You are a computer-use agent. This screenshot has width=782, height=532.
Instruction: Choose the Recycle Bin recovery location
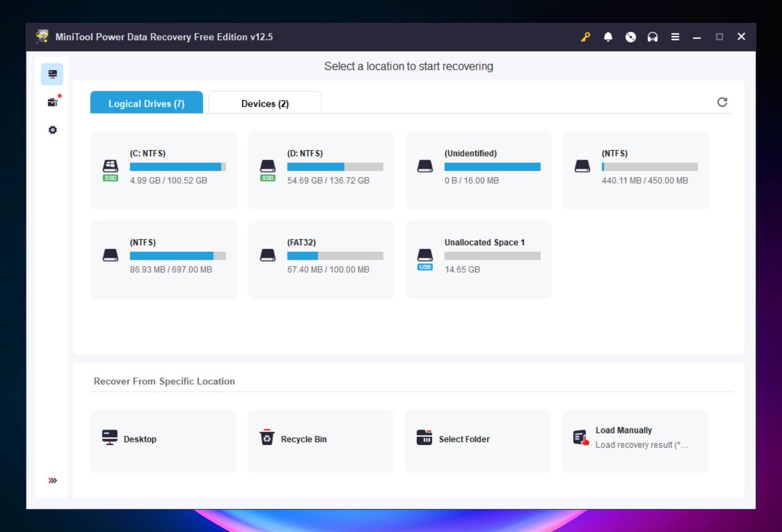(321, 441)
